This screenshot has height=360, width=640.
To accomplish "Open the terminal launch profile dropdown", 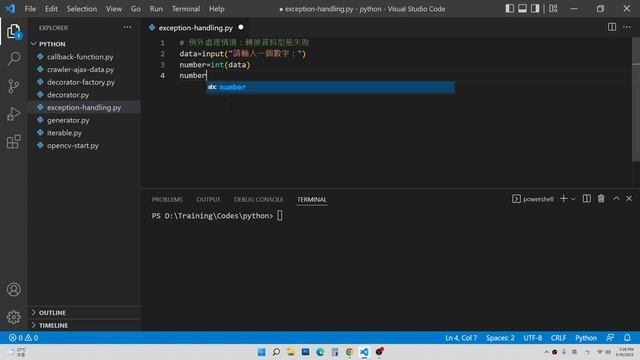I will click(x=573, y=199).
